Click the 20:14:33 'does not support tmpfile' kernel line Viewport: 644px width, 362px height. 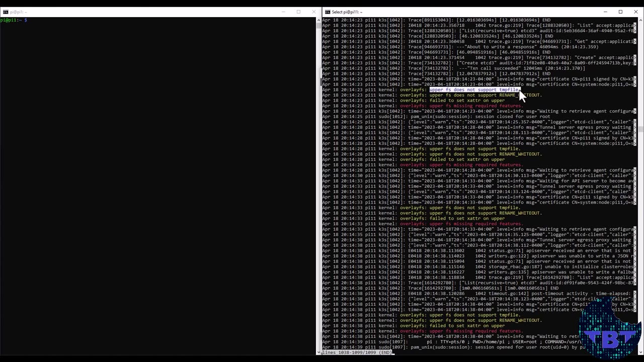(x=422, y=208)
